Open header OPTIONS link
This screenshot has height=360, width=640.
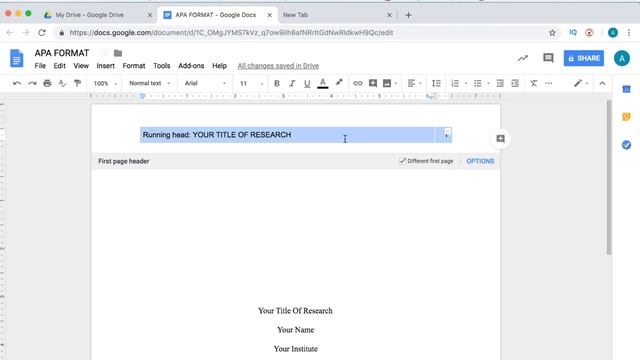click(480, 161)
